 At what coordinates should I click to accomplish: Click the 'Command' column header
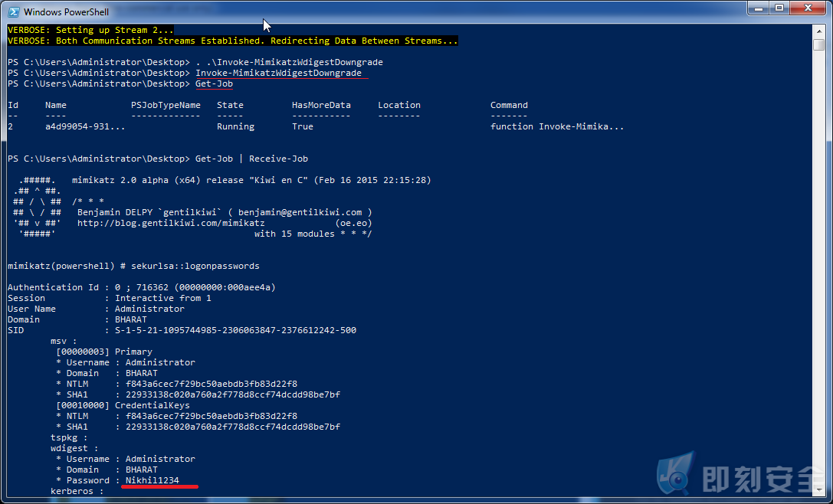[x=509, y=105]
